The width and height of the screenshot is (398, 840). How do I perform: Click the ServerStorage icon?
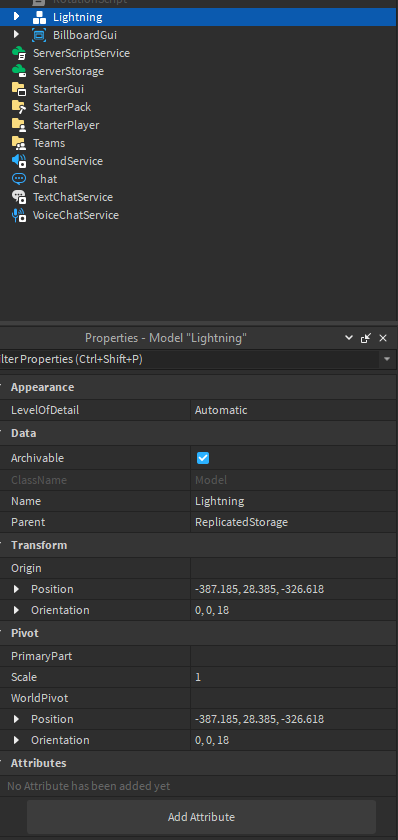pyautogui.click(x=19, y=71)
